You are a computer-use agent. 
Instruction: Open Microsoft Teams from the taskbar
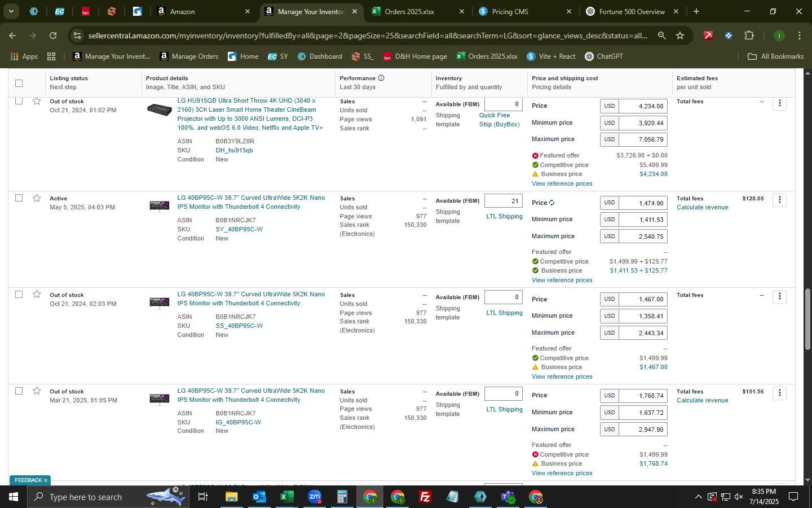pyautogui.click(x=508, y=497)
